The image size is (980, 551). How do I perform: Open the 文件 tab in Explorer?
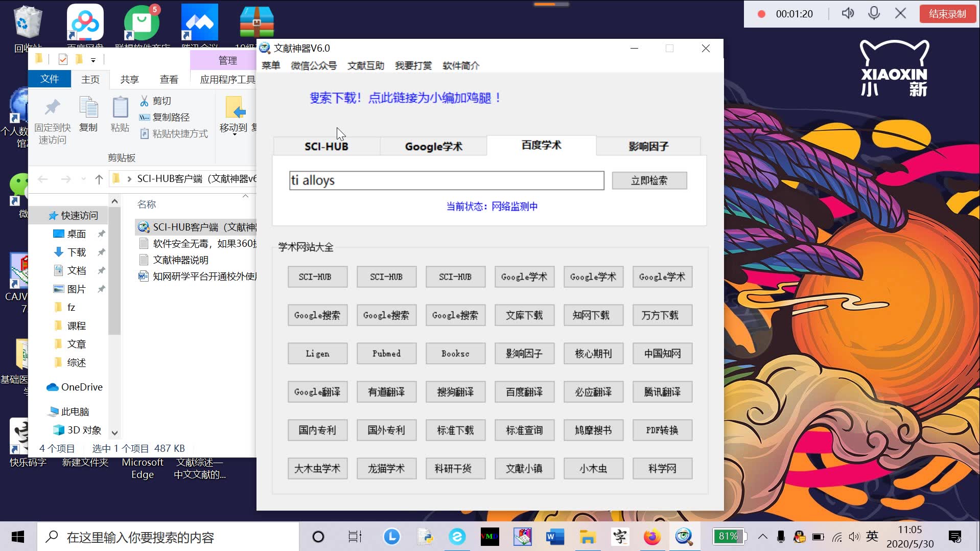[x=50, y=79]
